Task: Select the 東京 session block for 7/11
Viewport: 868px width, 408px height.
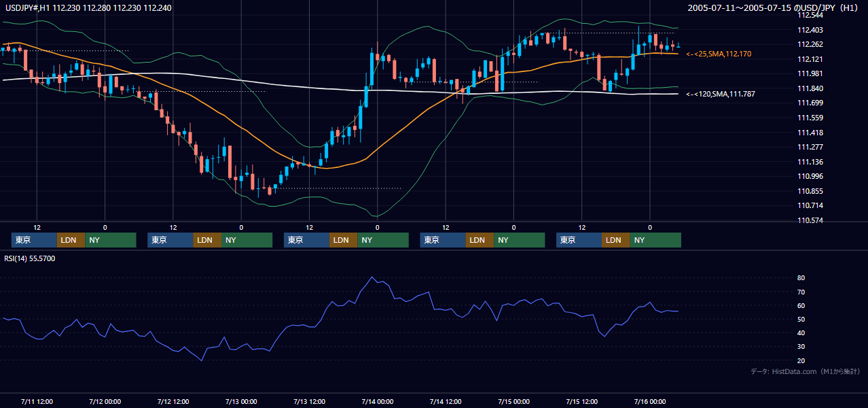Action: 34,240
